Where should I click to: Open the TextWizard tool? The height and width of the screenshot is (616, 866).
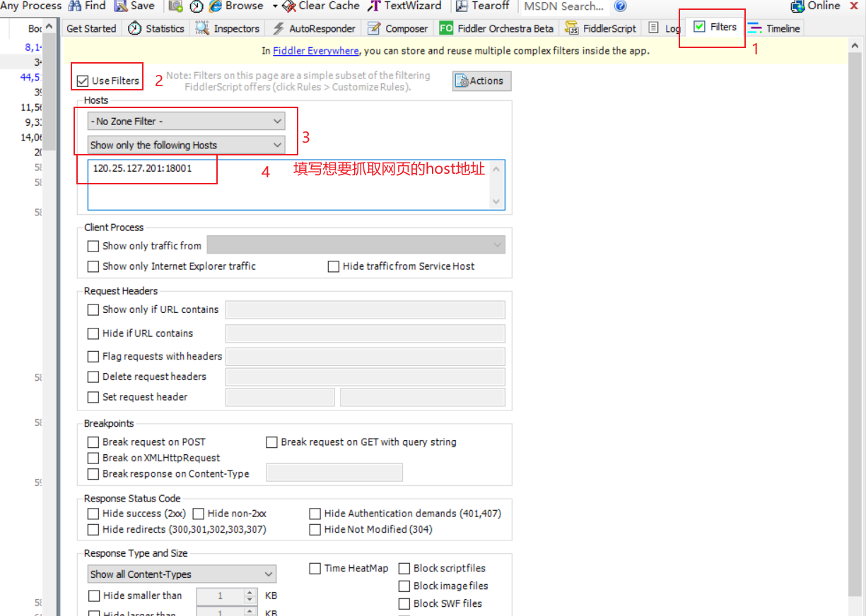coord(375,6)
